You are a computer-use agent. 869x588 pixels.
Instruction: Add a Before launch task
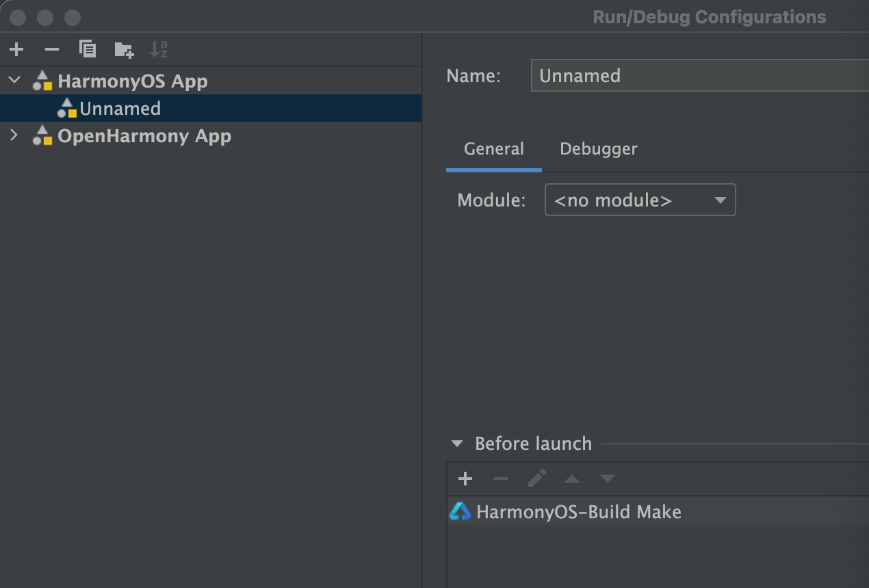465,479
